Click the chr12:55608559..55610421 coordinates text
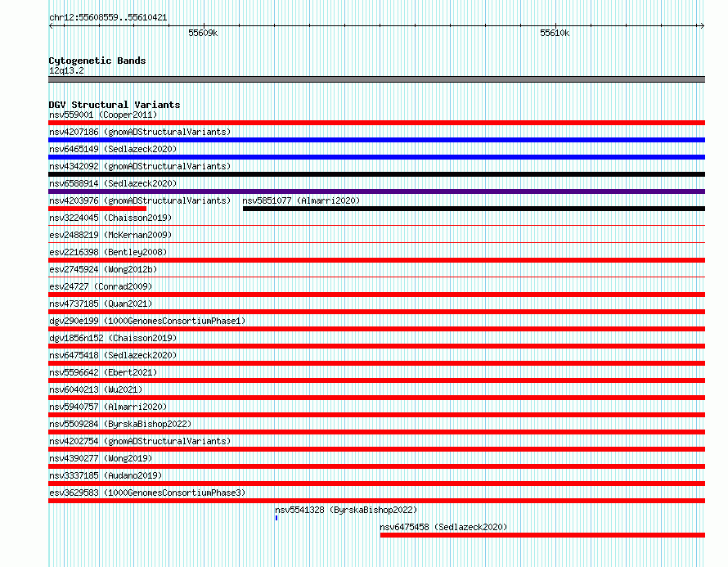Image resolution: width=728 pixels, height=567 pixels. pyautogui.click(x=108, y=17)
